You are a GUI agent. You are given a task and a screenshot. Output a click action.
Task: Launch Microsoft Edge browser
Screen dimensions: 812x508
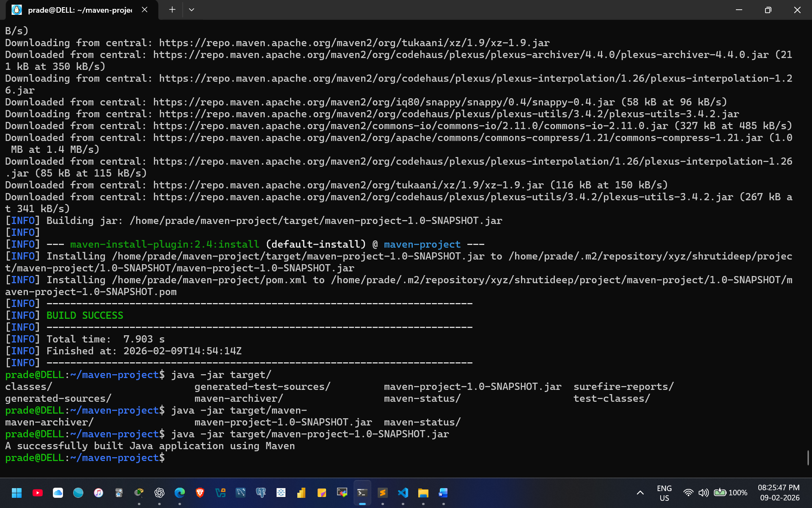180,493
